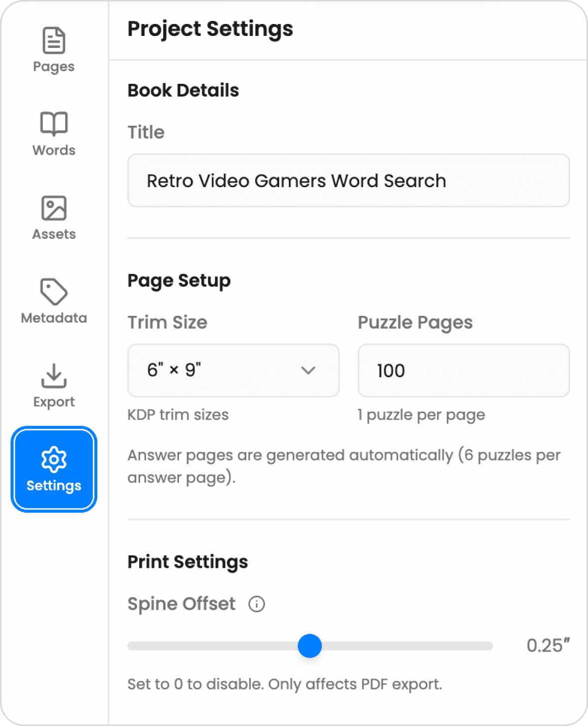Click inside the Title text field
Screen dimensions: 588x726
[348, 181]
